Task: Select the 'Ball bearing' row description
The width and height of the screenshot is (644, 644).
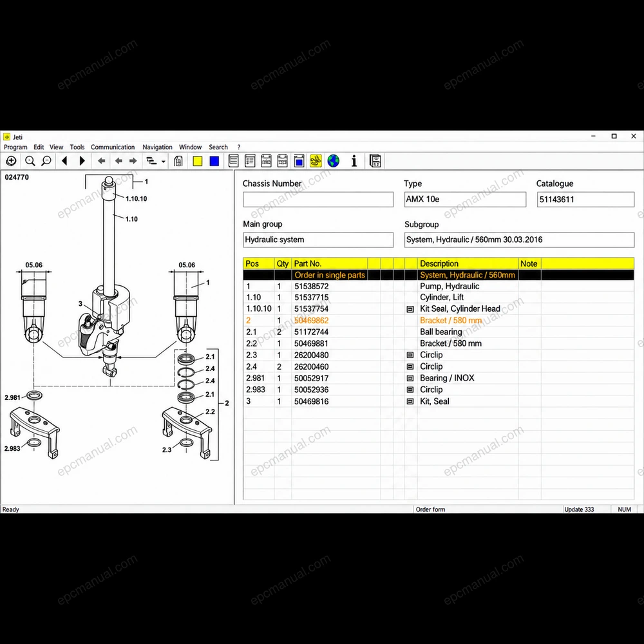Action: point(440,332)
